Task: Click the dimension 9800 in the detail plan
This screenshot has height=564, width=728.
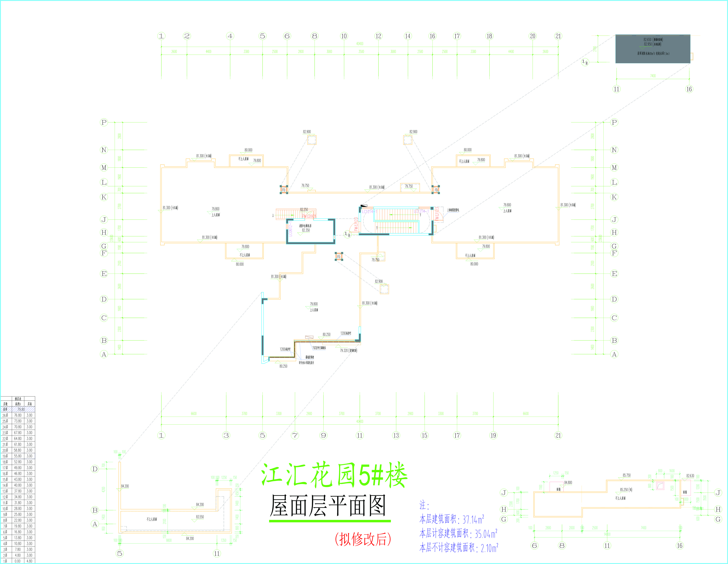Action: tap(169, 540)
